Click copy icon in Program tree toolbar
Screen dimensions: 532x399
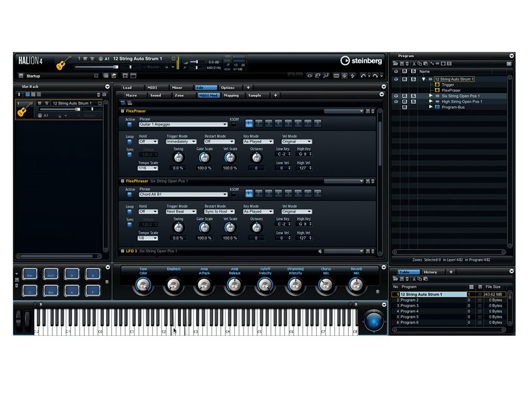pos(420,63)
